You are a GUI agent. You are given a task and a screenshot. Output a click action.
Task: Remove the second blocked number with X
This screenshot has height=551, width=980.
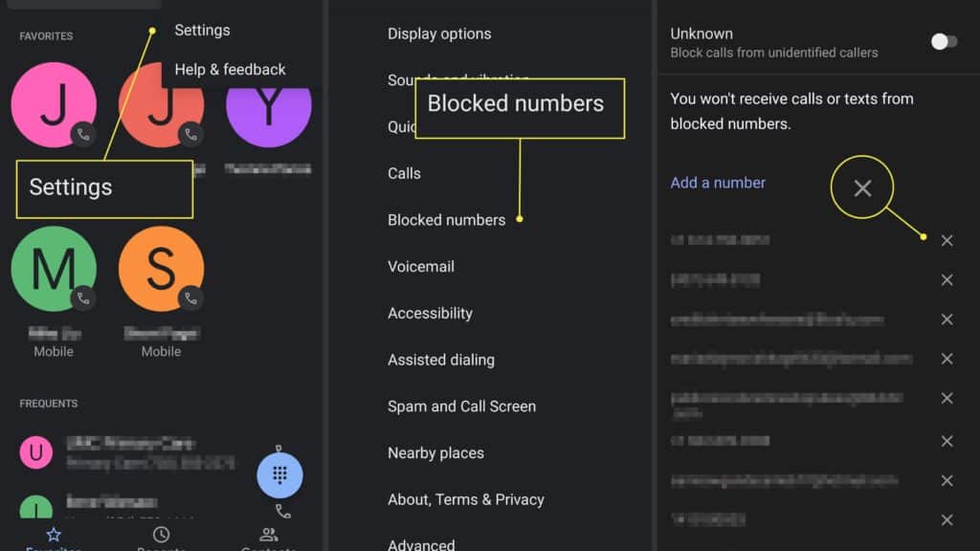947,280
